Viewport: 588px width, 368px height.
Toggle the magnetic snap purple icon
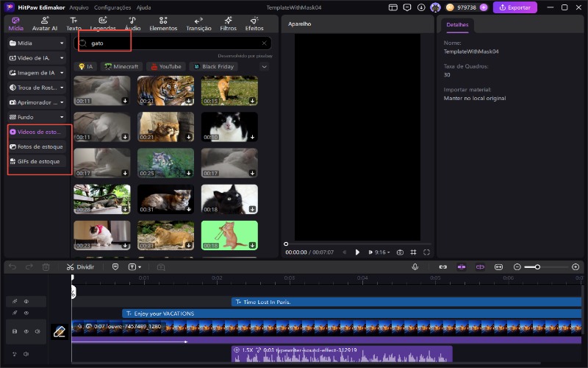click(x=462, y=267)
